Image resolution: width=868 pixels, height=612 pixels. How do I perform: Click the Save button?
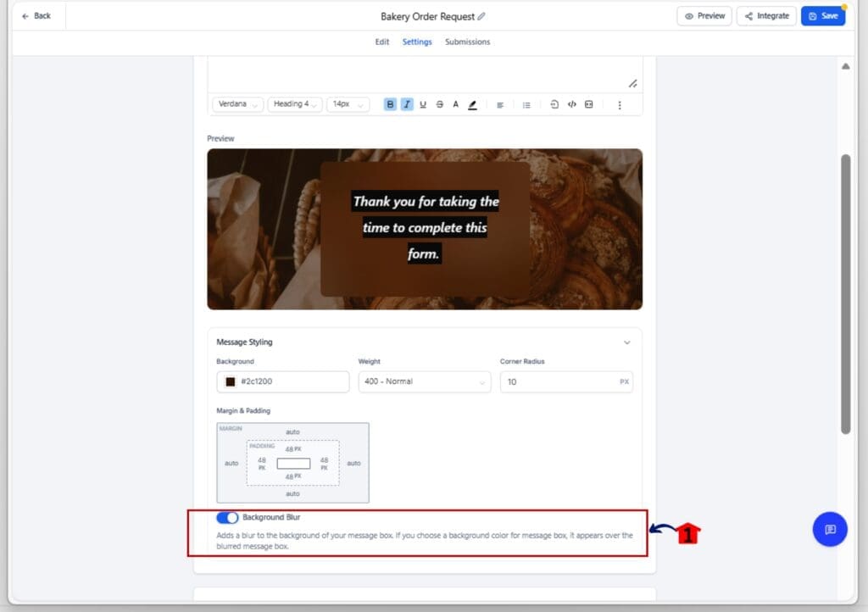coord(822,16)
